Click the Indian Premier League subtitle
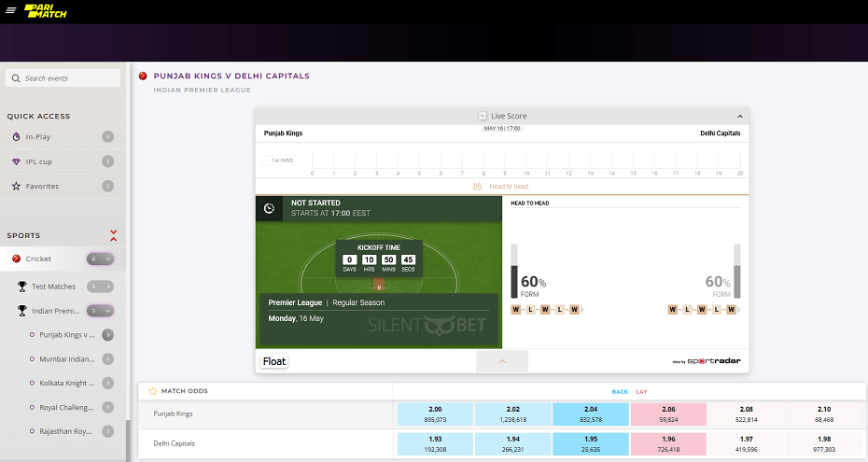Image resolution: width=868 pixels, height=462 pixels. point(202,91)
